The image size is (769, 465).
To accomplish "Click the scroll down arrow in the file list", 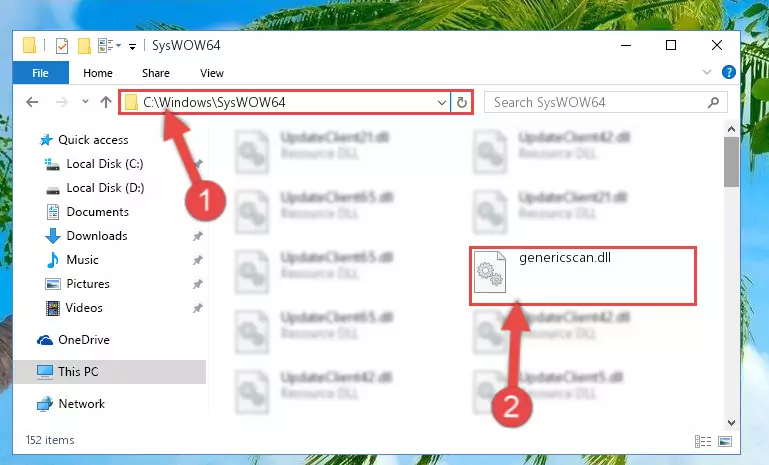I will pyautogui.click(x=731, y=422).
